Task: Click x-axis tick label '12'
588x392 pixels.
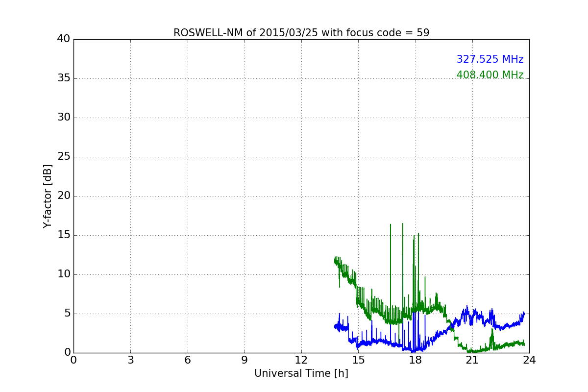Action: pos(301,360)
